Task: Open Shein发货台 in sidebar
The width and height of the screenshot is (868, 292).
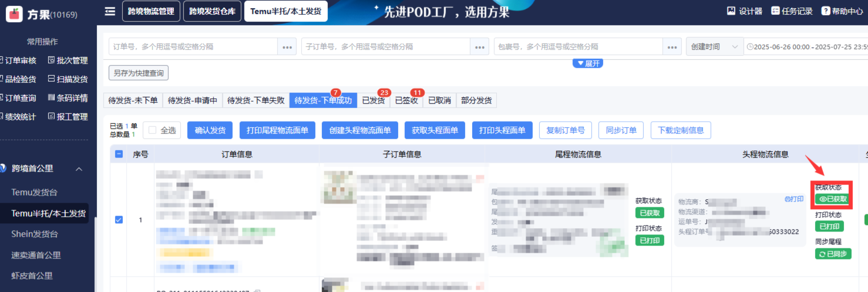Action: pos(35,234)
